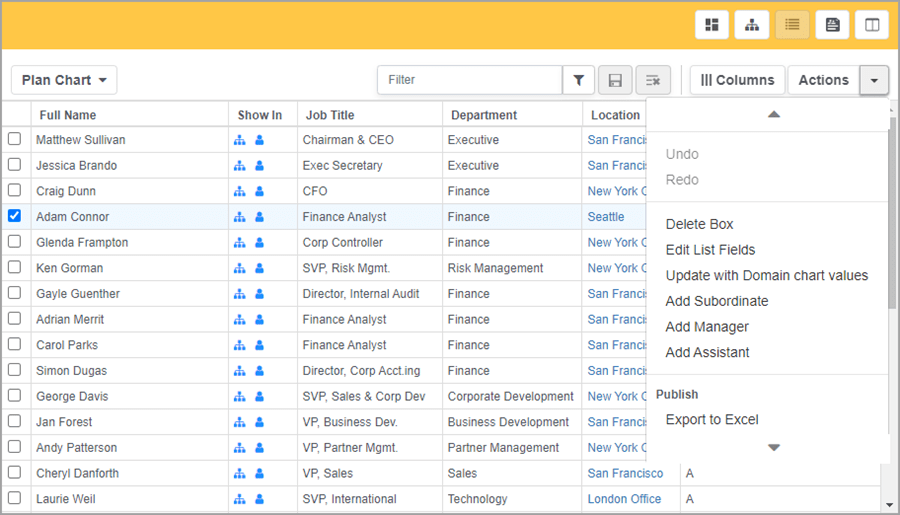The image size is (900, 515).
Task: Click the Location column header
Action: tap(615, 115)
